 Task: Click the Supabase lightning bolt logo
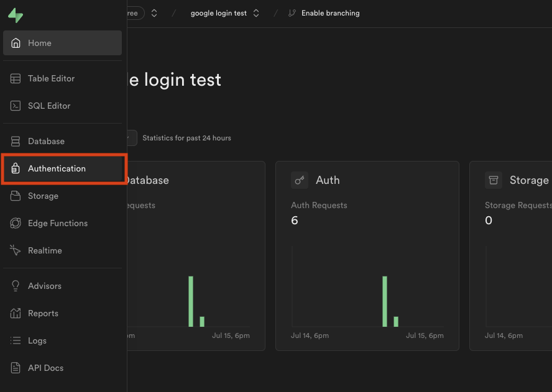16,15
